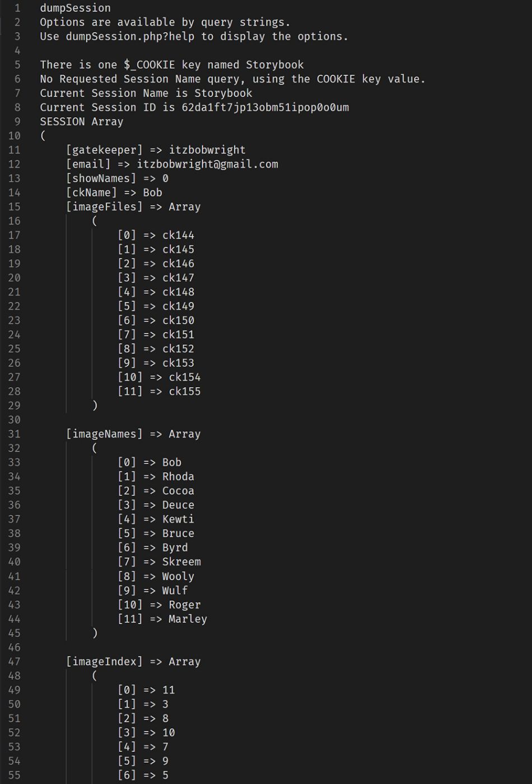Click the SESSION Array heading text
The image size is (532, 784).
pyautogui.click(x=81, y=122)
